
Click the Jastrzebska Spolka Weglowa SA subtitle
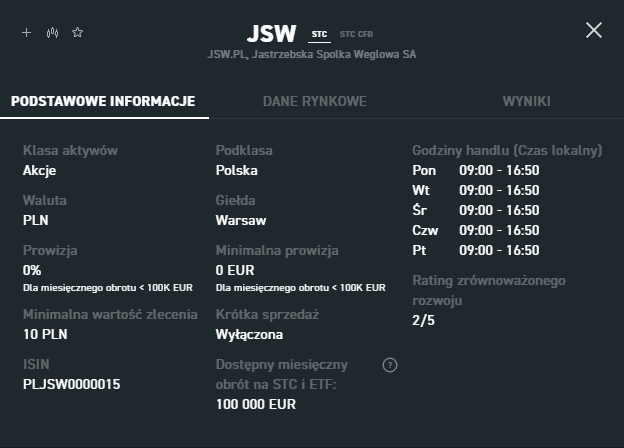pyautogui.click(x=310, y=55)
